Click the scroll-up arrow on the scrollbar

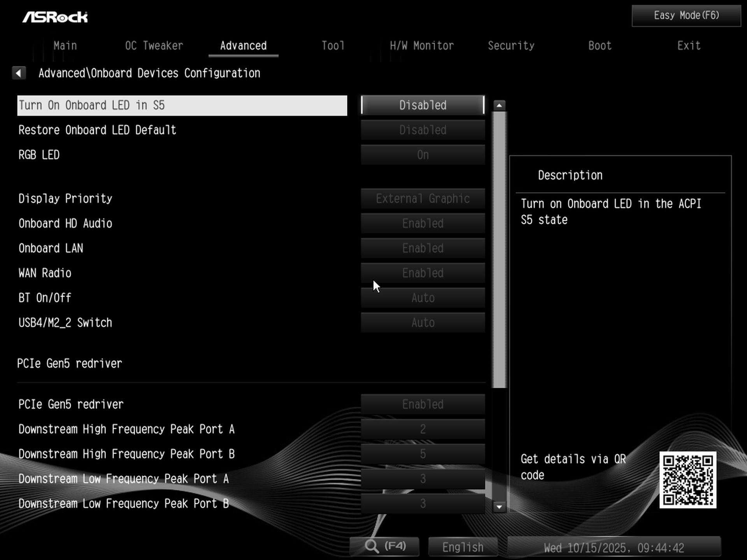pyautogui.click(x=499, y=104)
